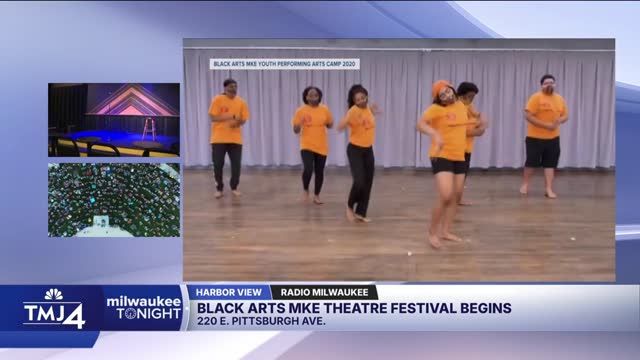
Task: Select the Harbor View label
Action: pyautogui.click(x=229, y=292)
